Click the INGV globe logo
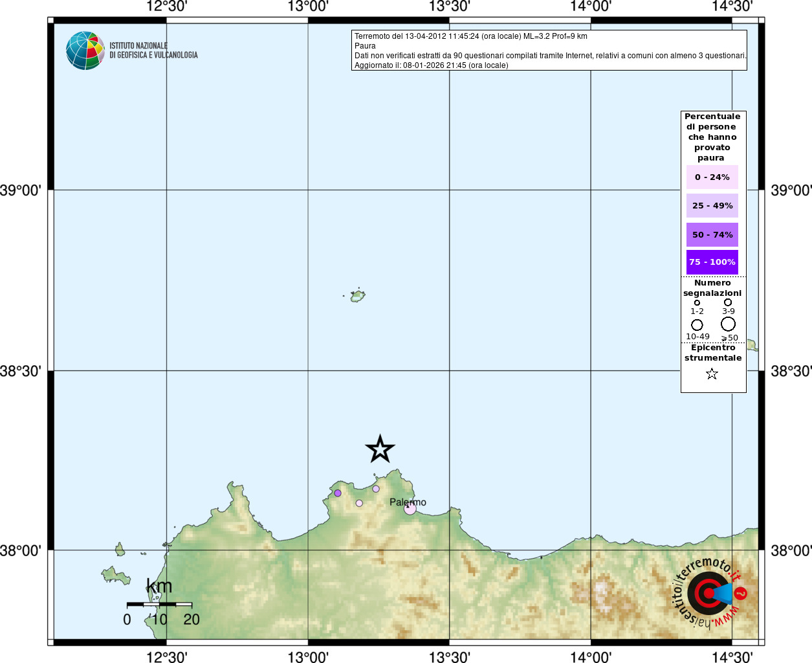 (85, 51)
